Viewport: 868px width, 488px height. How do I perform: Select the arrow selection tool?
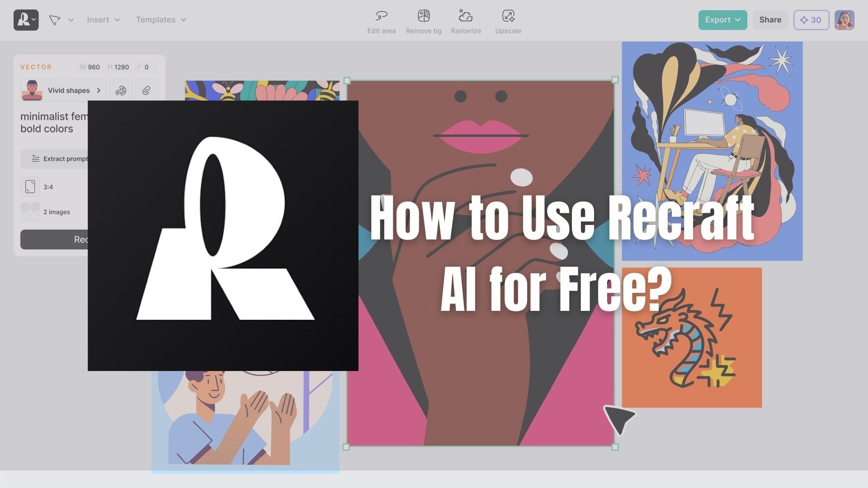54,20
